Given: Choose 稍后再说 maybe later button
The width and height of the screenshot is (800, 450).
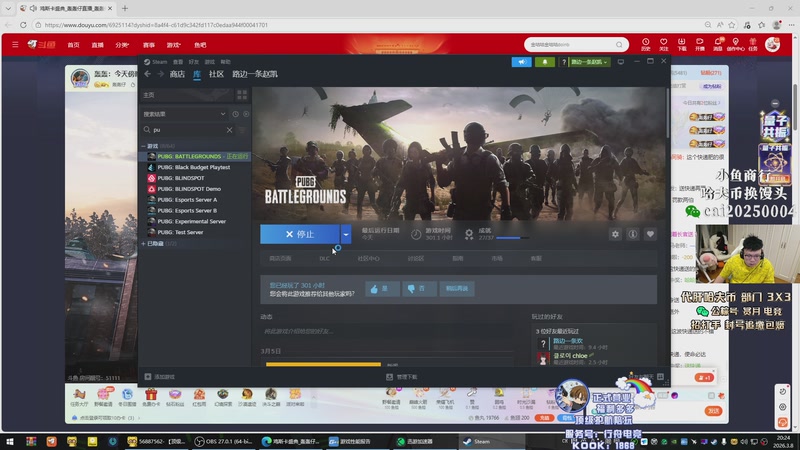Looking at the screenshot, I should pos(457,289).
